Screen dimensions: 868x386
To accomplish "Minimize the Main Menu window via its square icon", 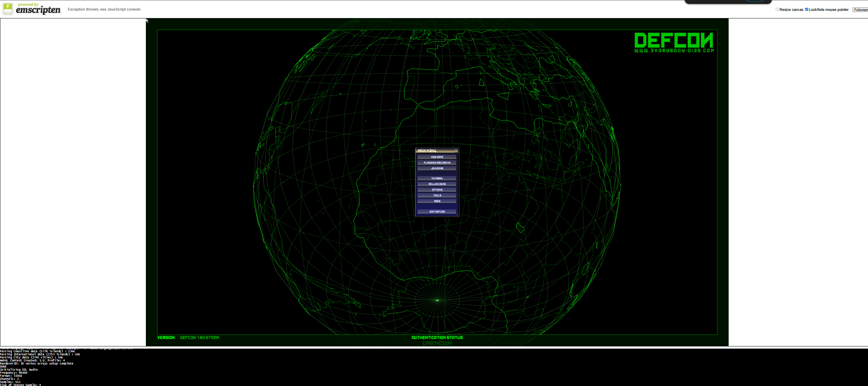I will click(456, 151).
